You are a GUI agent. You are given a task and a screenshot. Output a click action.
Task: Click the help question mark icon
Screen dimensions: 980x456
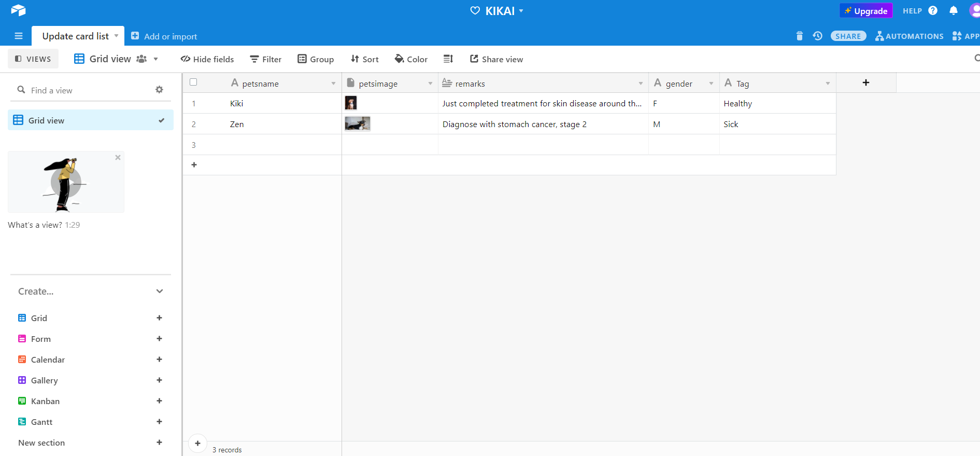(933, 10)
